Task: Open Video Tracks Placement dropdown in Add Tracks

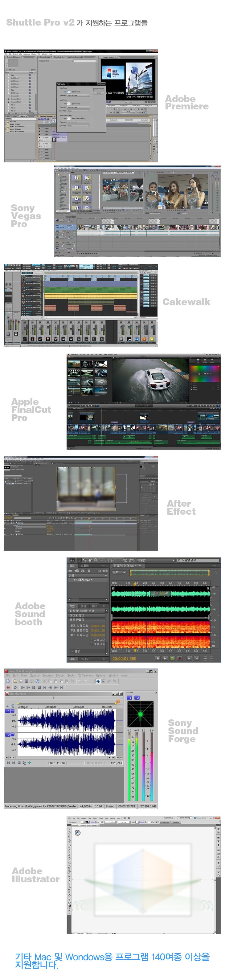Action: click(78, 96)
